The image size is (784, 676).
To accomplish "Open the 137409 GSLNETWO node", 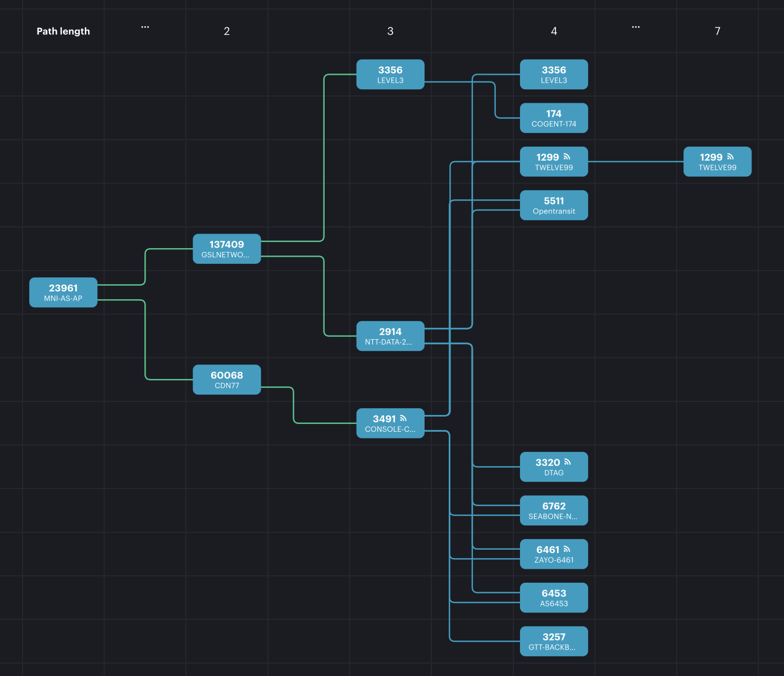I will tap(227, 249).
